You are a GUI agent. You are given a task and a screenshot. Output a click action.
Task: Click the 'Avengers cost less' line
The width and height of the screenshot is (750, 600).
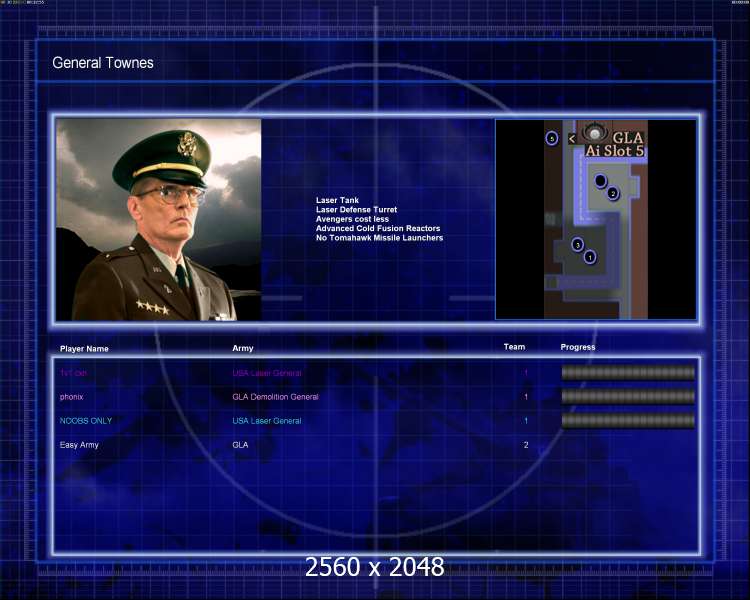(352, 219)
